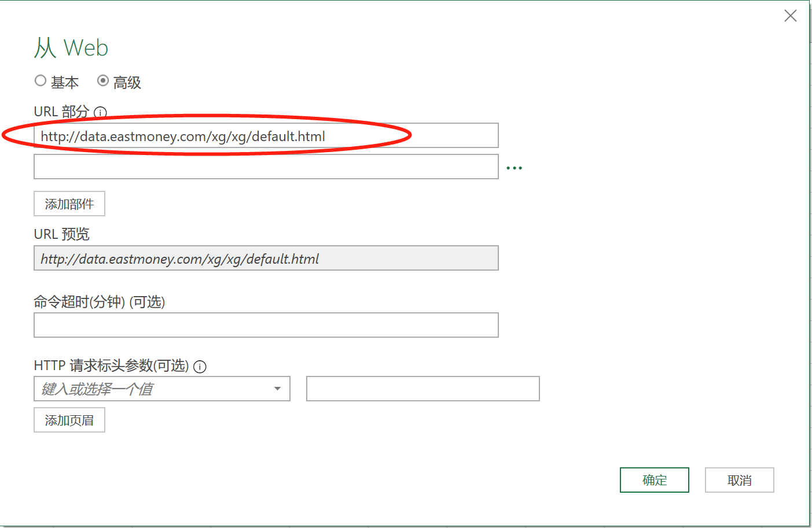Click the URL 部分 label

(62, 112)
